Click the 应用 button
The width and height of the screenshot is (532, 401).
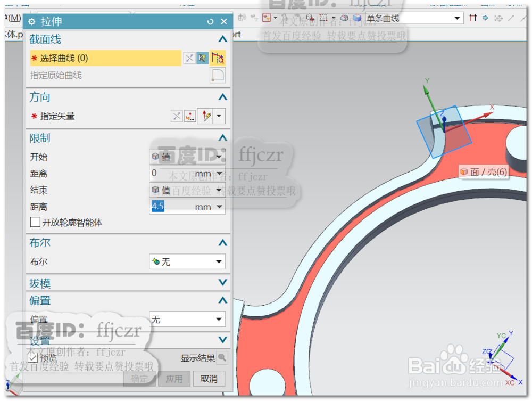point(174,379)
